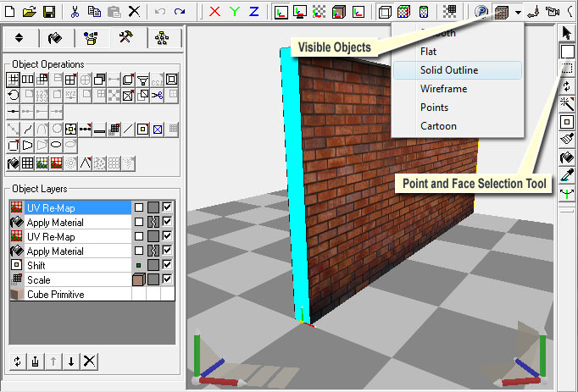The image size is (578, 392).
Task: Toggle the blue Z axis button
Action: tap(256, 12)
